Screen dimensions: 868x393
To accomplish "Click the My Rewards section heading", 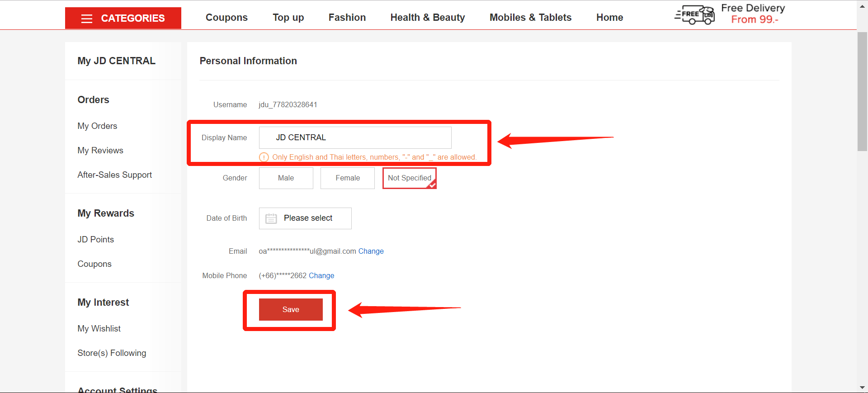I will [x=106, y=213].
